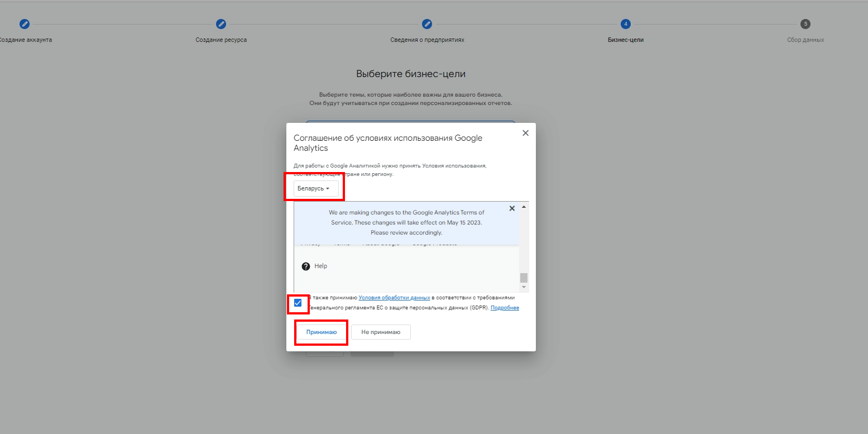This screenshot has height=434, width=868.
Task: Click the pencil icon above Создание аккаунта
Action: pos(24,24)
